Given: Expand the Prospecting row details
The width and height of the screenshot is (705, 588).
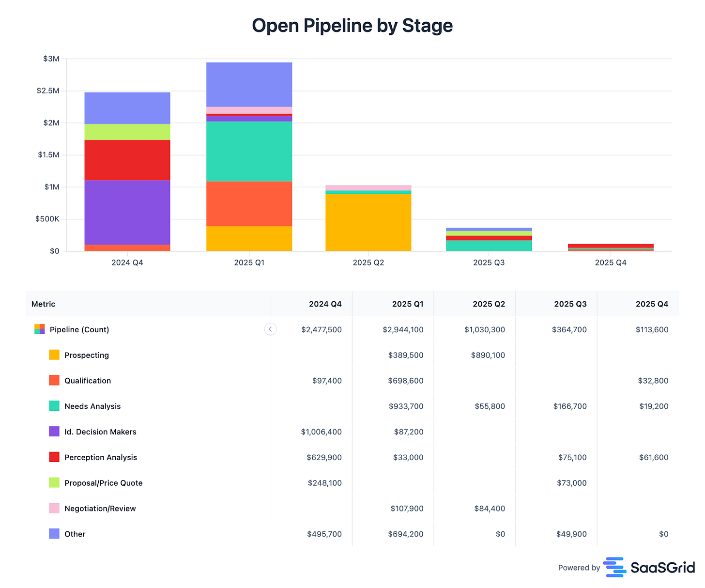Looking at the screenshot, I should pos(86,355).
